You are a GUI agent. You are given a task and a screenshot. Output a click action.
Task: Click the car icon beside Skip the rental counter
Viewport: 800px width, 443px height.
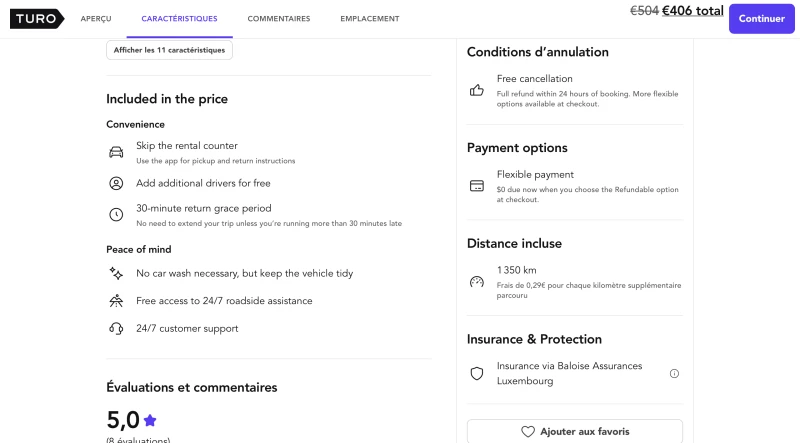[116, 152]
